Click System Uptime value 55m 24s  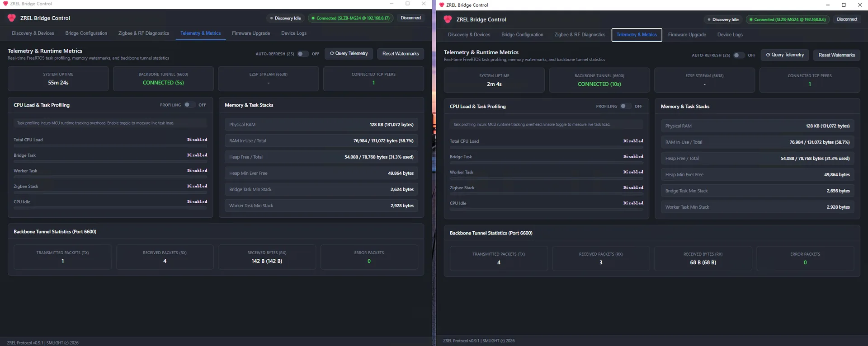58,83
